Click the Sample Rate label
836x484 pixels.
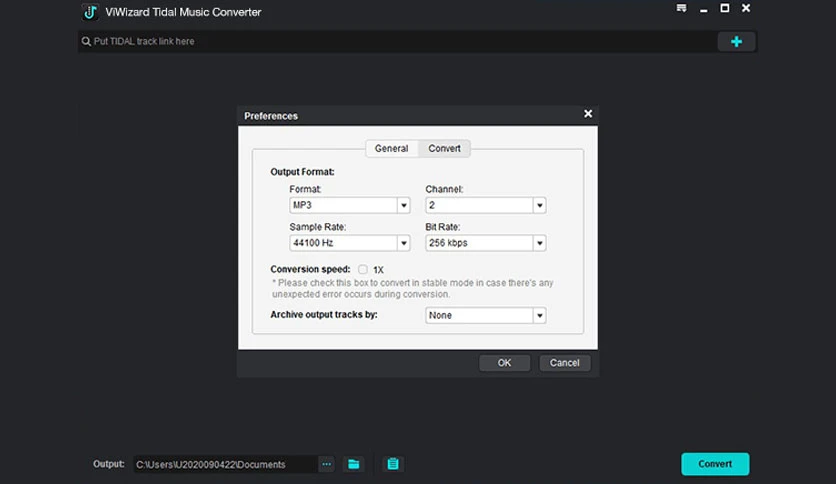[x=318, y=227]
